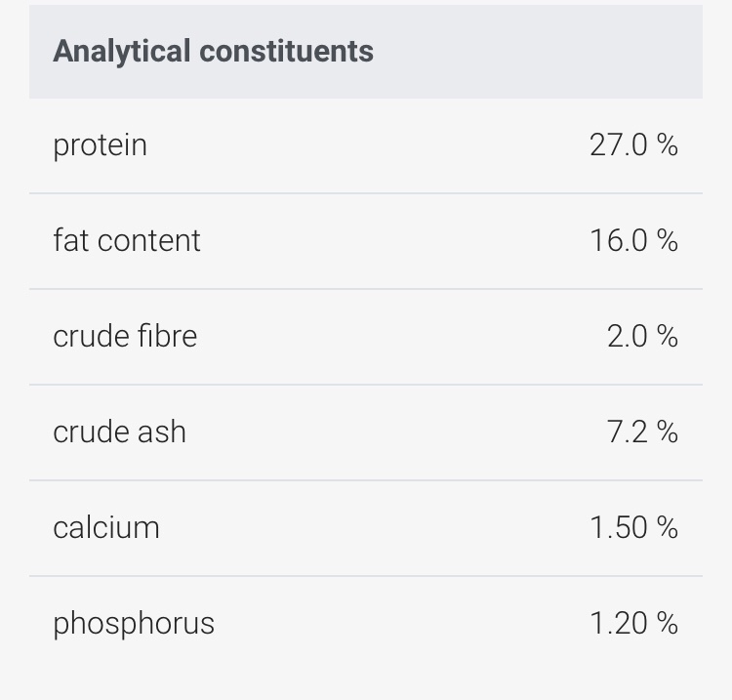
Task: Click the divider between fat content and crude fibre
Action: coord(366,289)
